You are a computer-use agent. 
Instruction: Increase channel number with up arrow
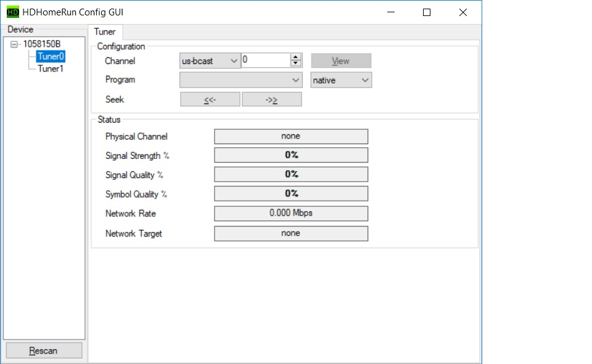point(295,57)
